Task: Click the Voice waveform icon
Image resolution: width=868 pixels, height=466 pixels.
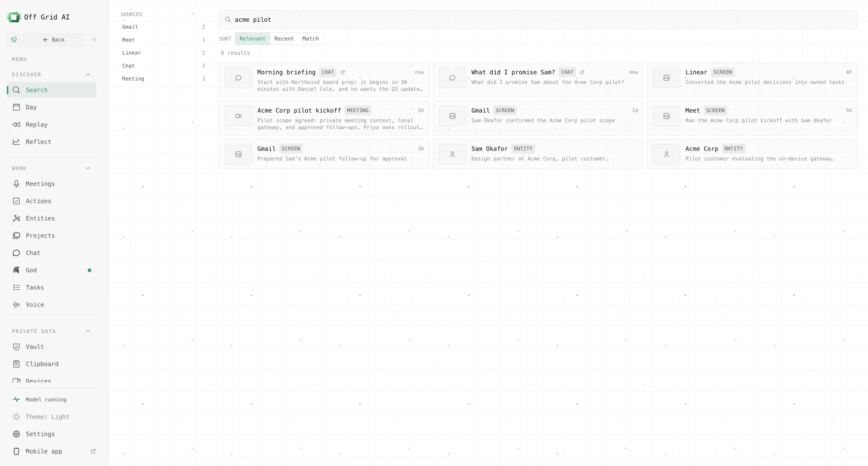Action: click(x=16, y=305)
